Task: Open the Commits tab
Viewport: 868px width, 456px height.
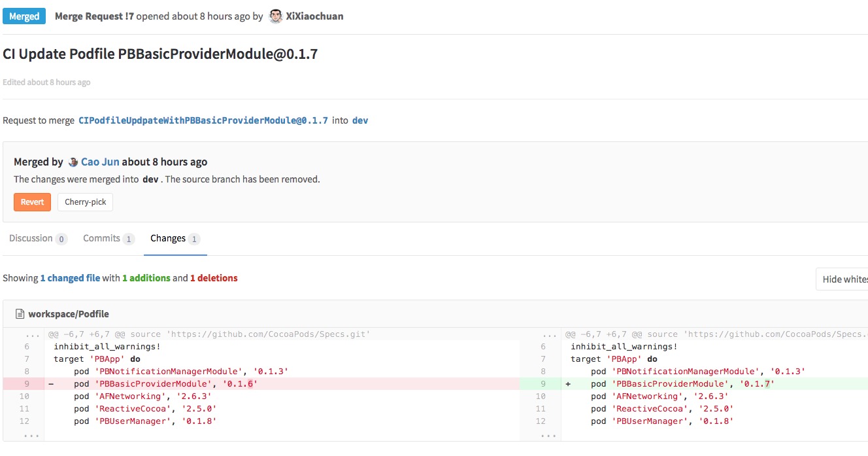Action: tap(101, 238)
